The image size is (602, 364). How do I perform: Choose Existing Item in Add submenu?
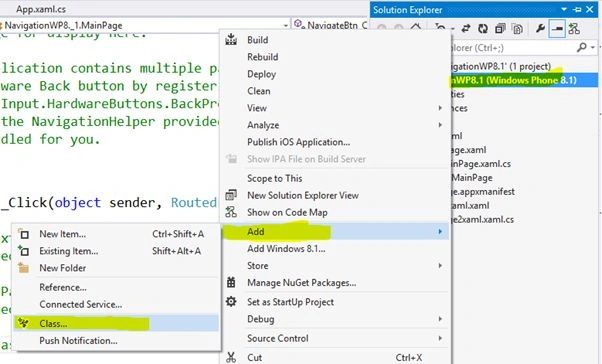116,251
